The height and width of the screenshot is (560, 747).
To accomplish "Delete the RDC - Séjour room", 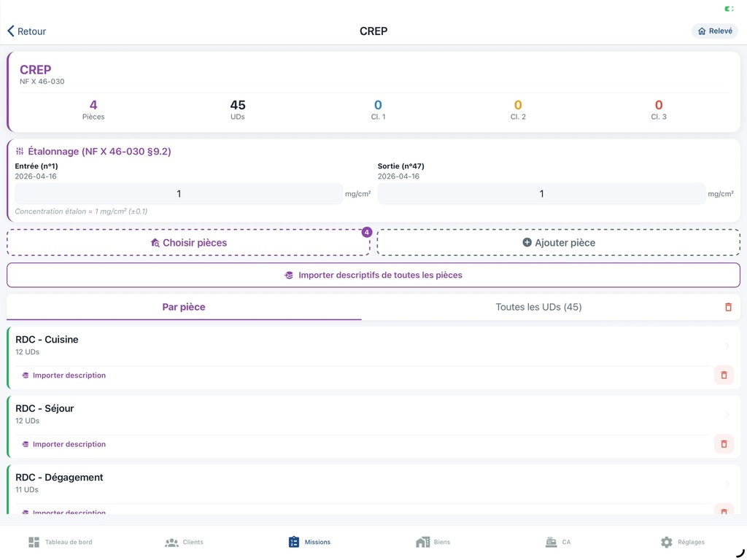I will (x=724, y=443).
